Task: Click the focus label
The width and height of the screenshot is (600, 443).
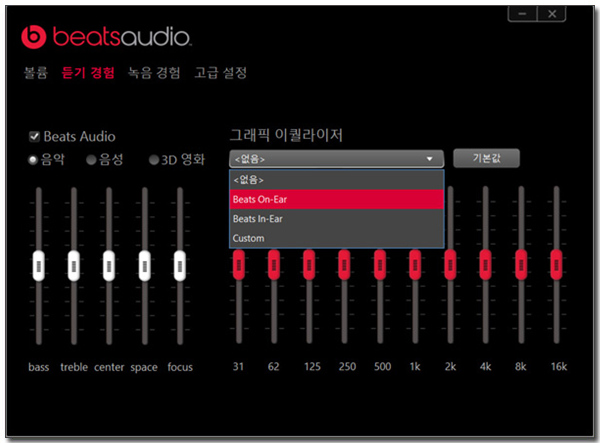Action: 180,367
